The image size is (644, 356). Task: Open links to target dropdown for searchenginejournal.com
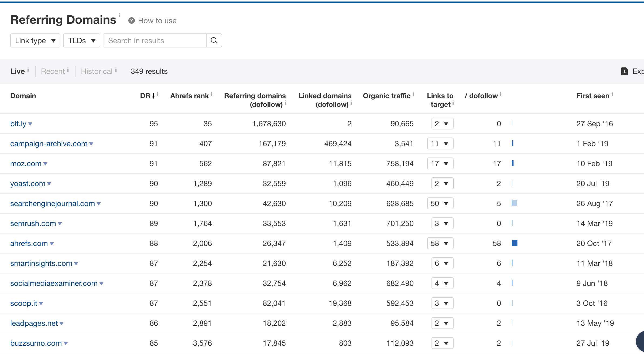coord(440,203)
